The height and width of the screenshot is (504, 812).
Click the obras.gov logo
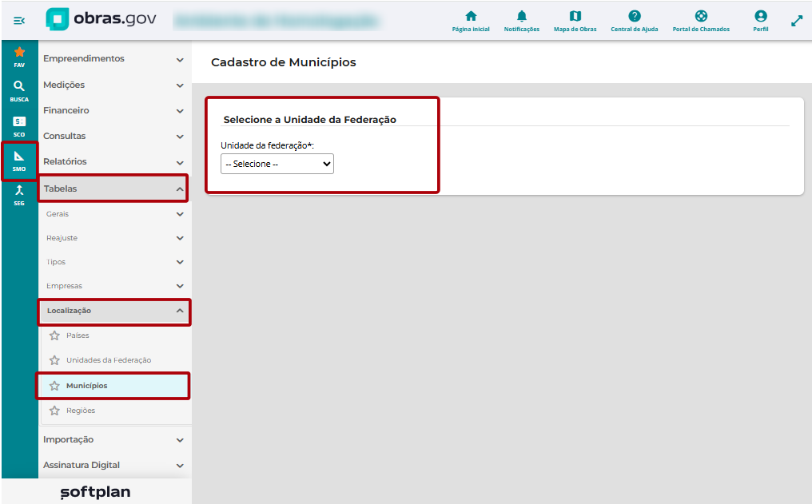coord(101,19)
